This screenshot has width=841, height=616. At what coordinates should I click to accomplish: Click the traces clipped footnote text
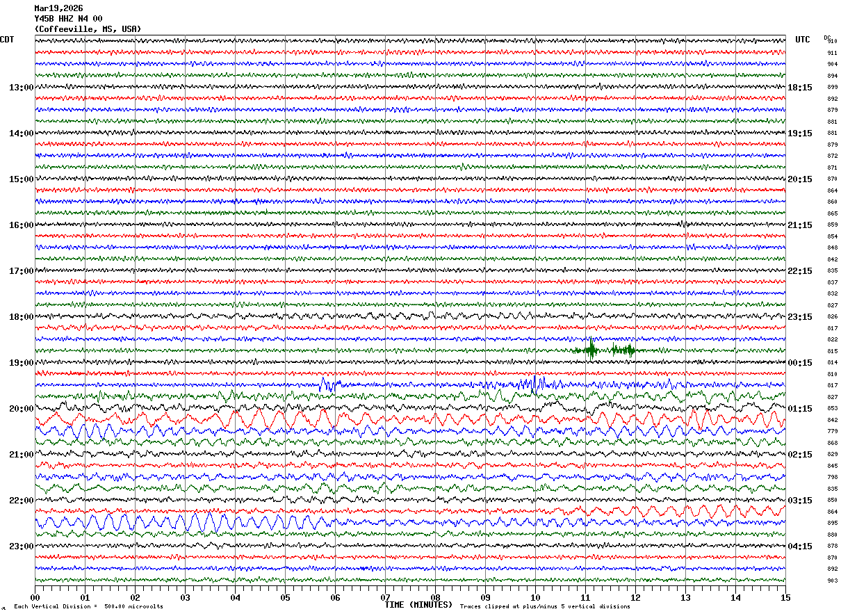pos(545,607)
